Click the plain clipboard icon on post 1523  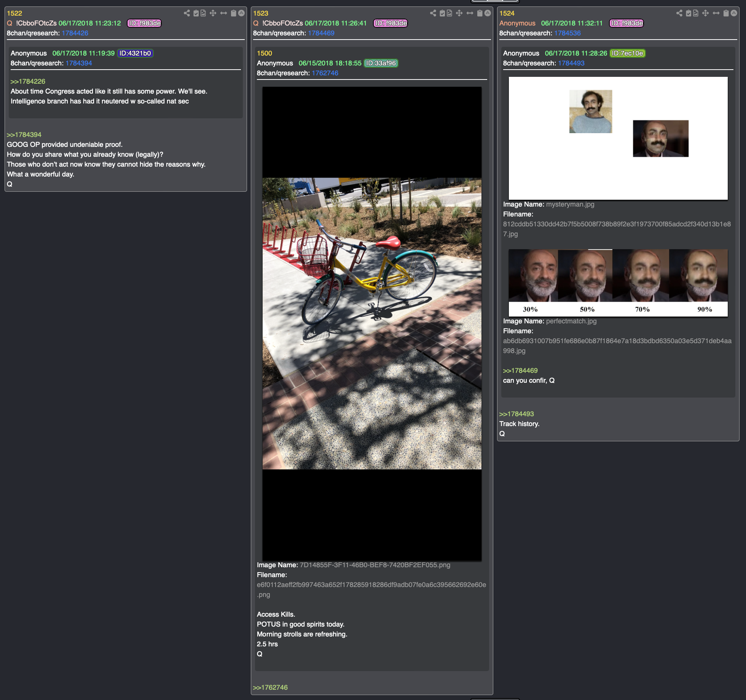point(480,13)
